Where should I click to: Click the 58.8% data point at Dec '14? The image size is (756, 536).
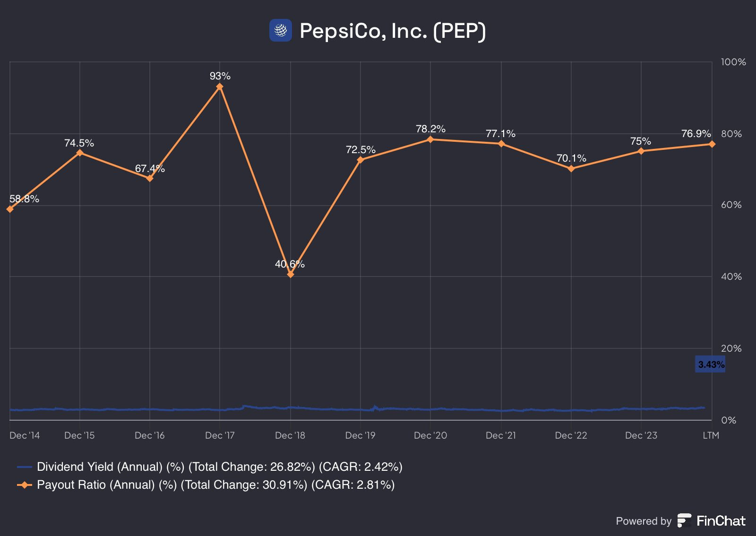[10, 209]
